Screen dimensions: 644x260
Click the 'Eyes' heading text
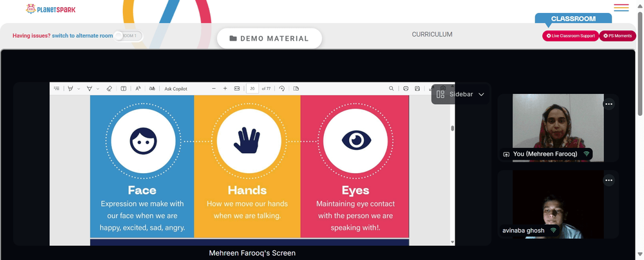355,190
